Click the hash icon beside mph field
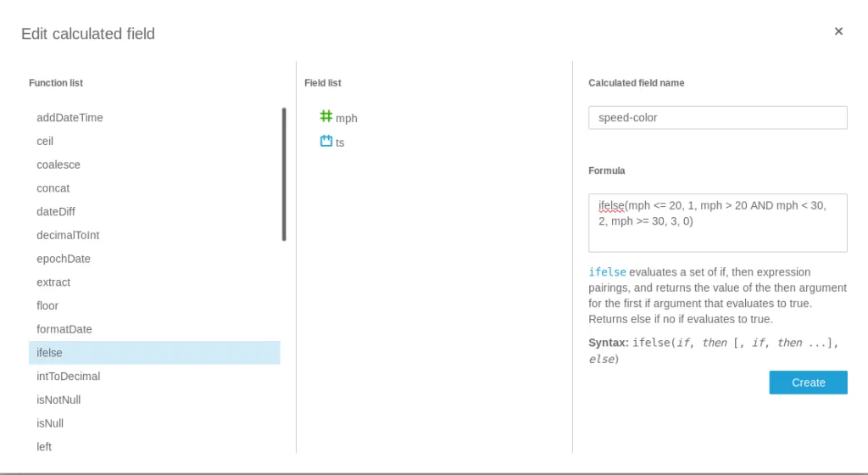Viewport: 868px width, 475px height. point(326,116)
